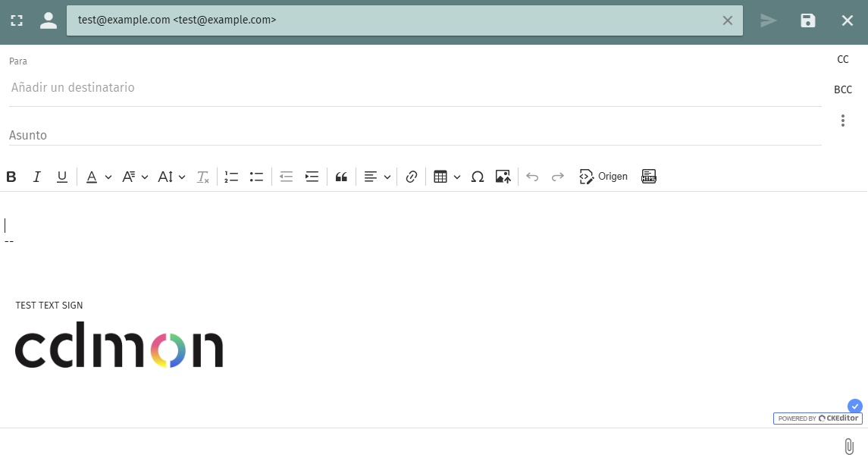The image size is (868, 464).
Task: Click the Asunto subject input field
Action: click(414, 135)
